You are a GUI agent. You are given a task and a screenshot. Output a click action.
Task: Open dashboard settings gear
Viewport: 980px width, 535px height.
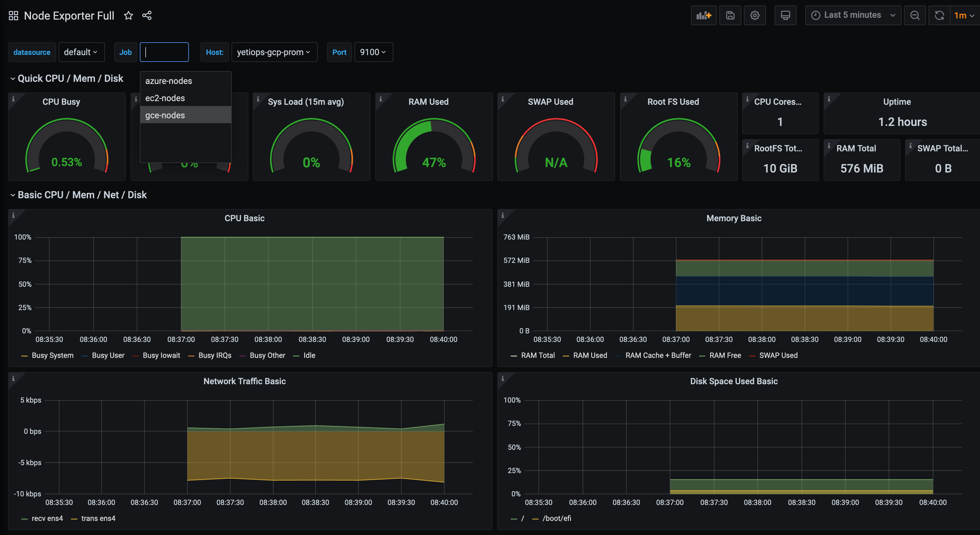point(755,15)
